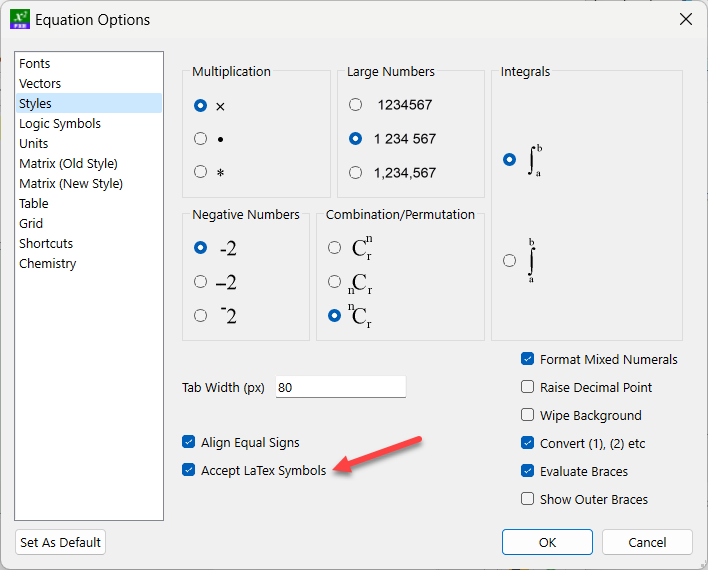The width and height of the screenshot is (708, 570).
Task: Open the Fonts category
Action: (35, 63)
